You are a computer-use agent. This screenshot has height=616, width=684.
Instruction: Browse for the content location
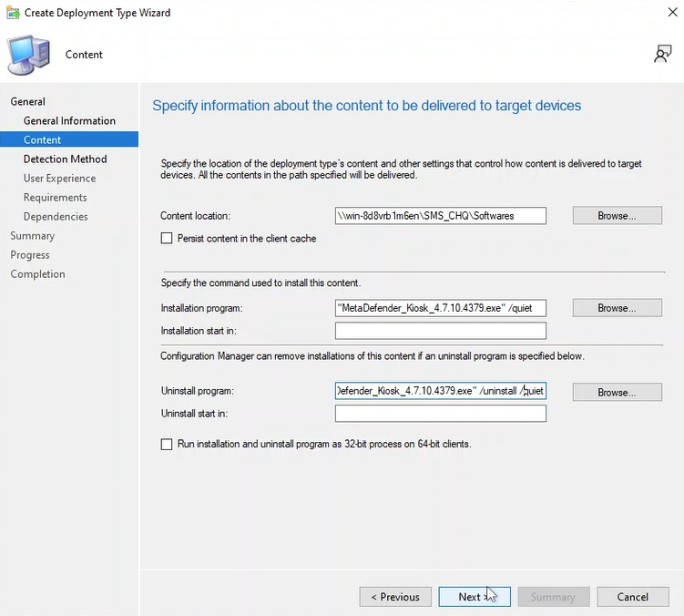pos(617,216)
